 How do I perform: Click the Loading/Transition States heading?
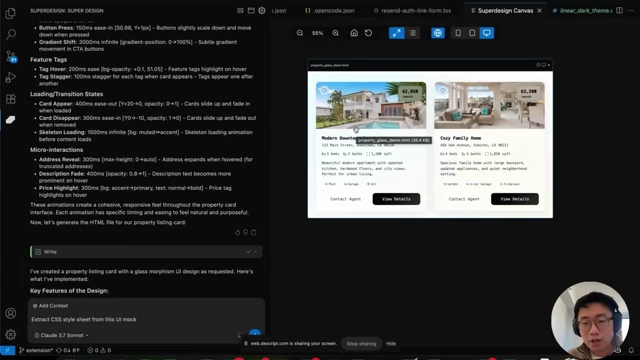[x=66, y=94]
